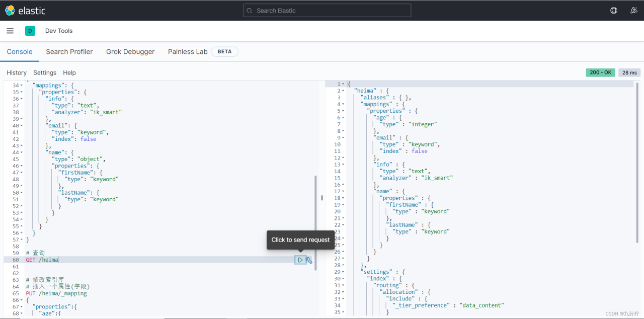
Task: Collapse "properties" at request line 35
Action: coord(22,92)
